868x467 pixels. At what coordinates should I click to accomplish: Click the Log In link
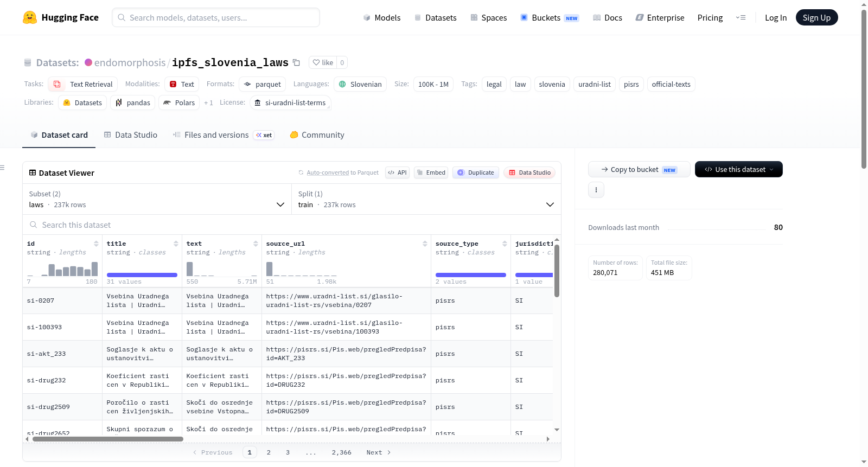pyautogui.click(x=776, y=17)
